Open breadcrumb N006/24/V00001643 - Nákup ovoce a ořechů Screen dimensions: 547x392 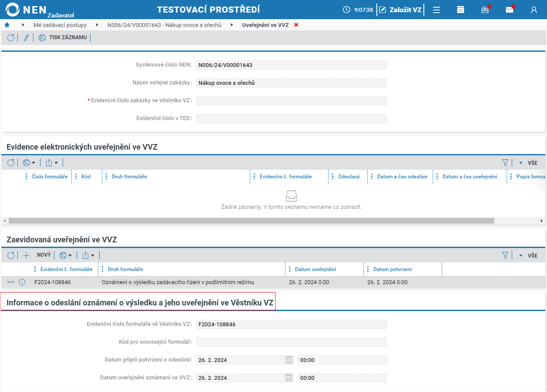164,25
